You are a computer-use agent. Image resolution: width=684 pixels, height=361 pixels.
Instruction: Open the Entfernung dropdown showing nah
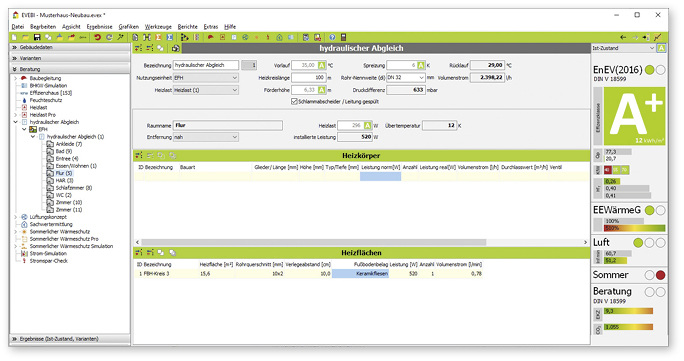[206, 137]
